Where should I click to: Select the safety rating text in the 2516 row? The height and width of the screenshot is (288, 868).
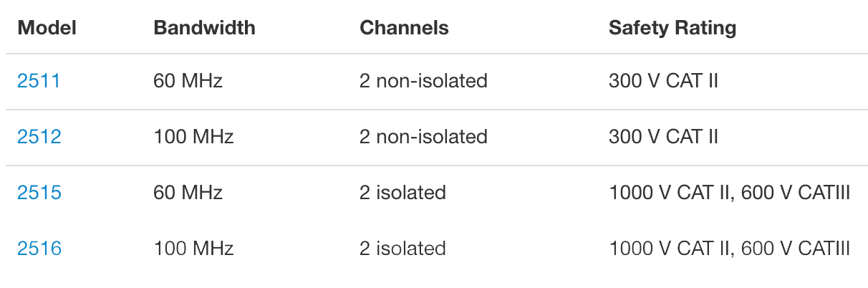pyautogui.click(x=729, y=249)
